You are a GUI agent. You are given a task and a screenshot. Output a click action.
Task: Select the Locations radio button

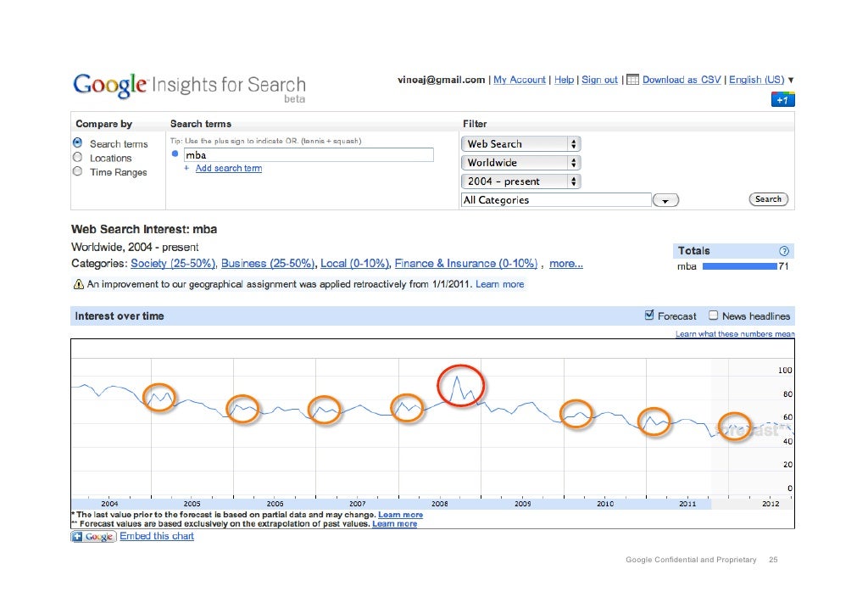pos(78,158)
